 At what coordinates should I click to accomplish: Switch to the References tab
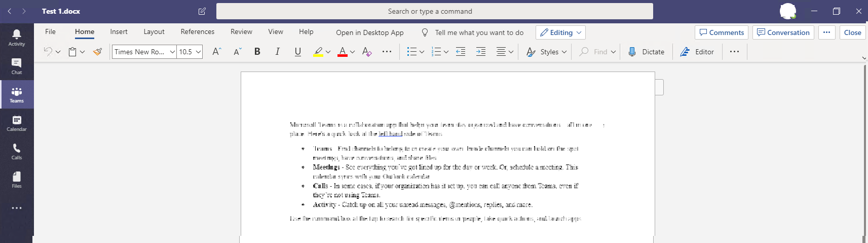[x=198, y=31]
